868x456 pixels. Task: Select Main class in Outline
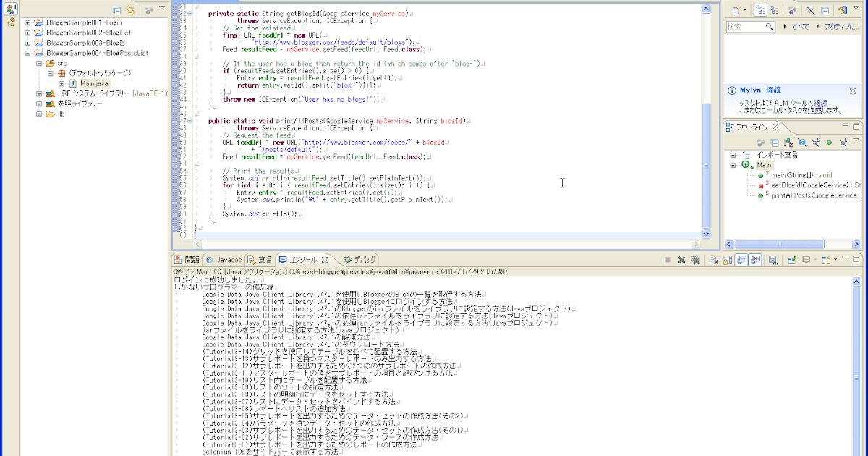765,165
